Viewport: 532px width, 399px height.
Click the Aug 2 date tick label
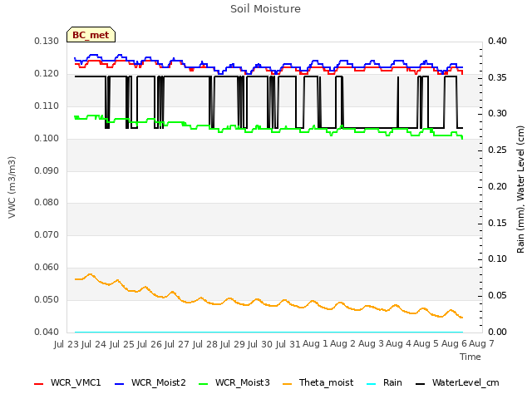[342, 344]
